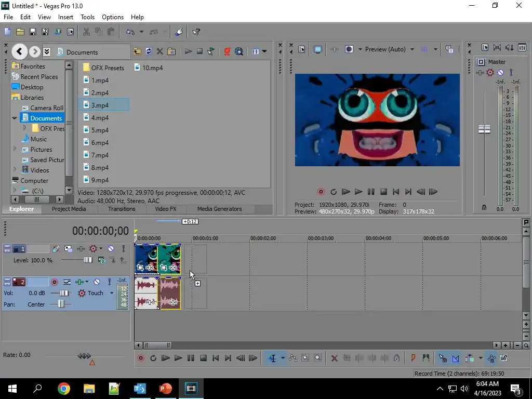Create a new project from main toolbar
This screenshot has height=399, width=532.
click(x=7, y=32)
